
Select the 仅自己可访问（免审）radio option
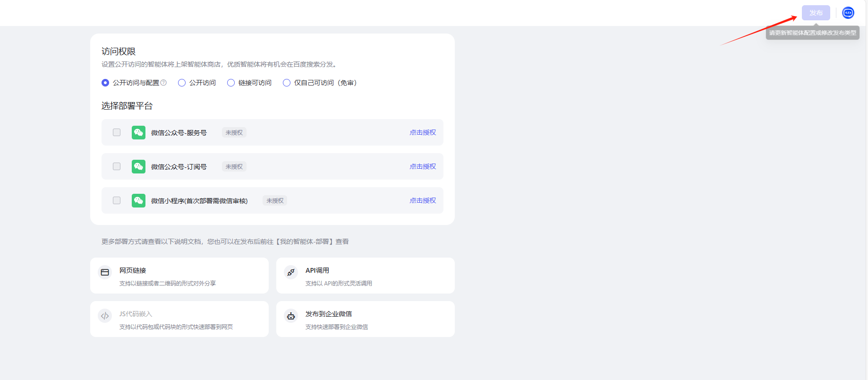pos(287,83)
